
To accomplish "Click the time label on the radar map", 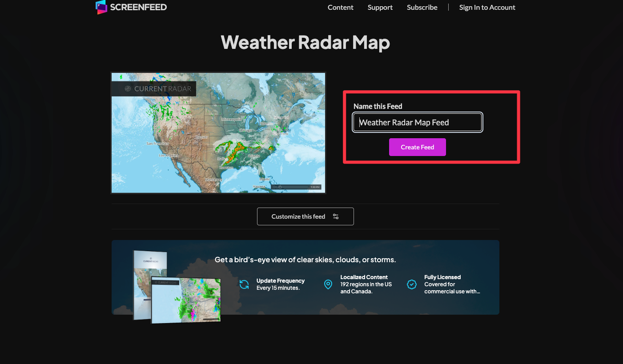I will coord(315,187).
